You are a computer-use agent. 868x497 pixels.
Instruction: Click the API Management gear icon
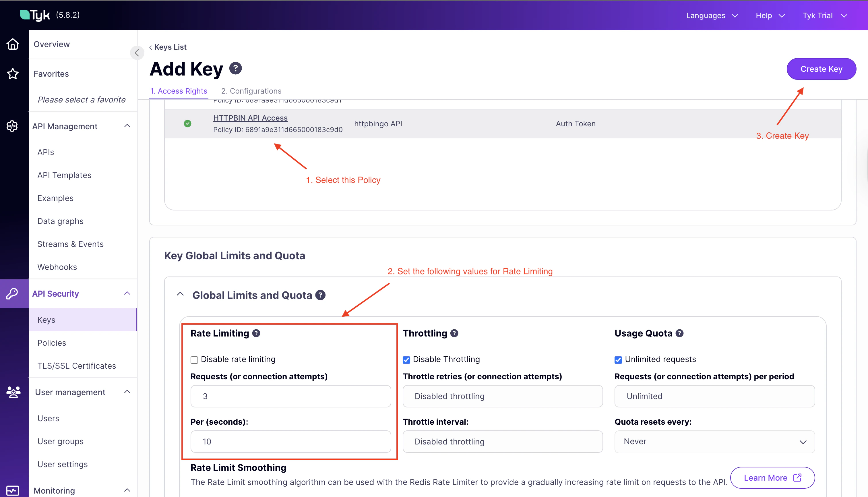pyautogui.click(x=12, y=126)
